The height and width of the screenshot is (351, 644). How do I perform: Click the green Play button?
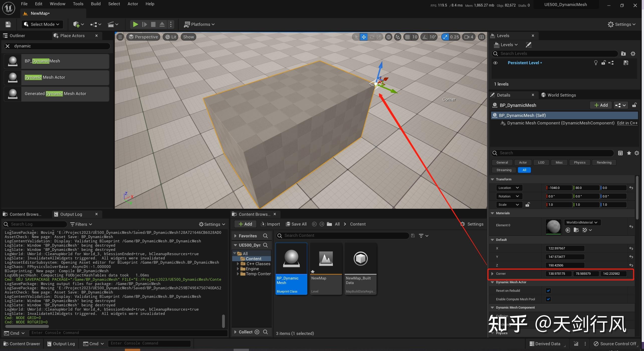pos(135,24)
